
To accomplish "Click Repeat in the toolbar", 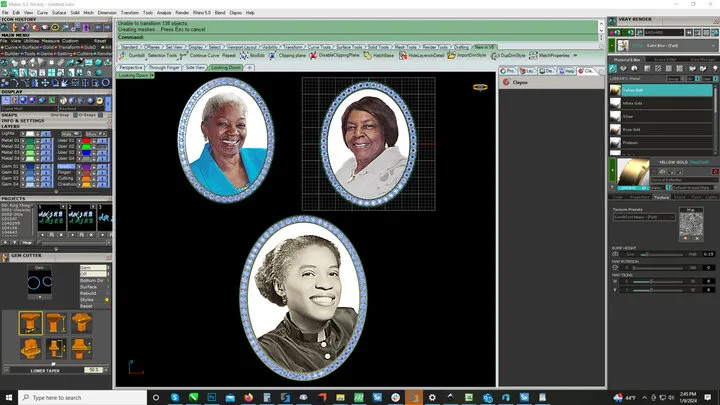I will pyautogui.click(x=229, y=56).
